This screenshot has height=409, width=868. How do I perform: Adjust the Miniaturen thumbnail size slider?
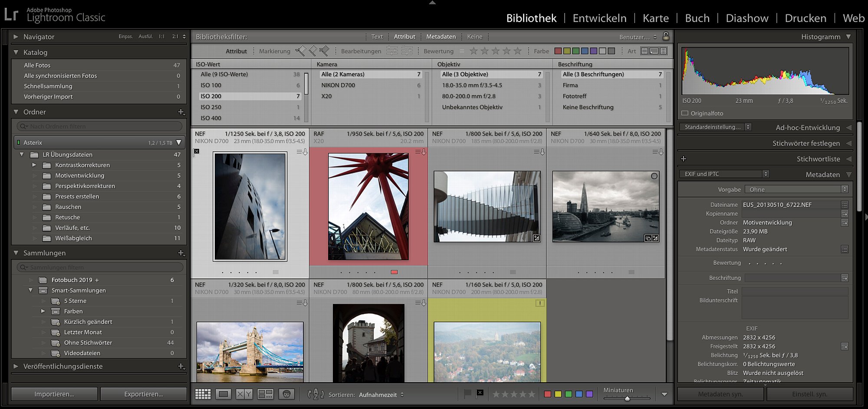(627, 398)
